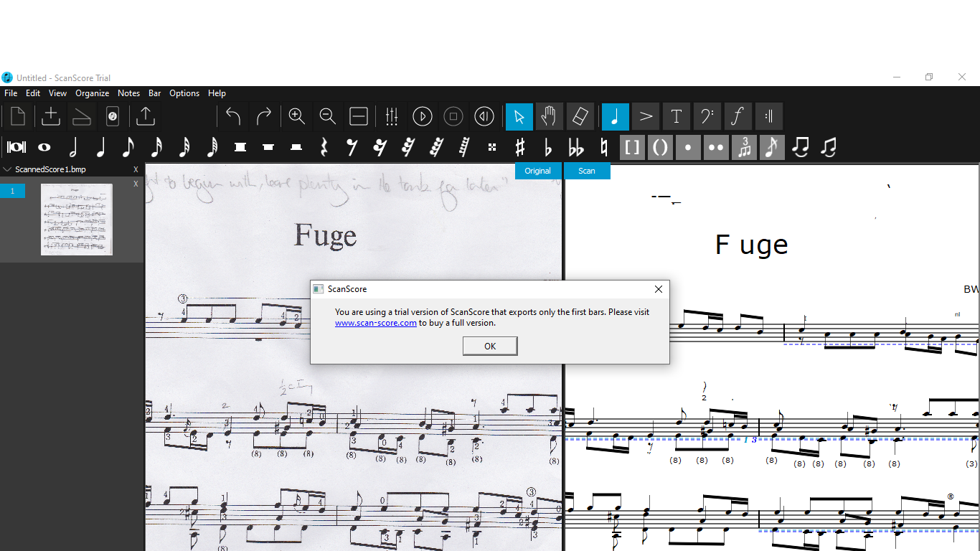Select the half rest

coord(296,147)
